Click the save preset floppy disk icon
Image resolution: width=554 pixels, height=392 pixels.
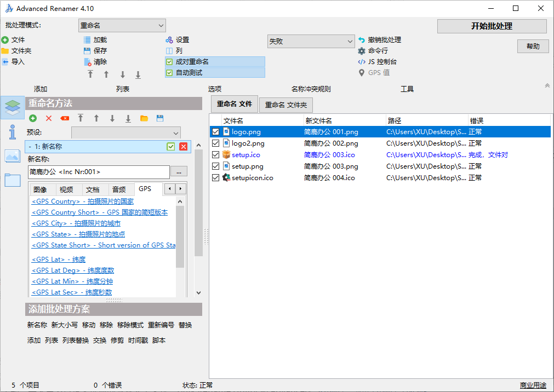160,118
